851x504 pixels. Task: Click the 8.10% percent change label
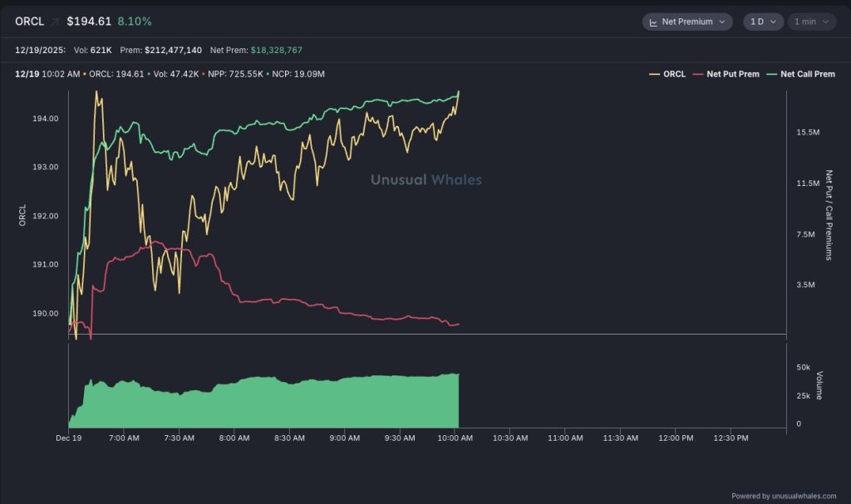[135, 21]
